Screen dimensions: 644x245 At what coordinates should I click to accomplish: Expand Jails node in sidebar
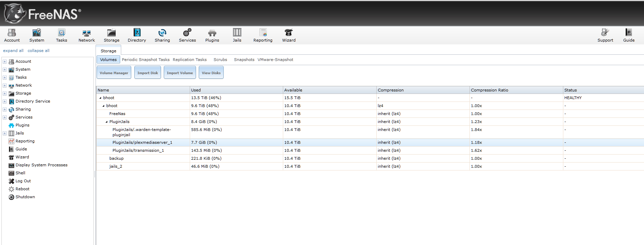5,133
